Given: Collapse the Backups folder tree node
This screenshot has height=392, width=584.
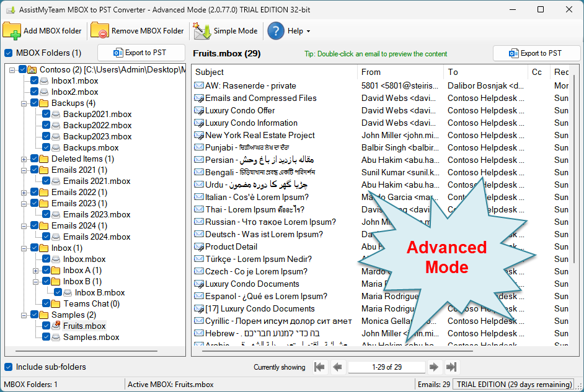Looking at the screenshot, I should point(24,103).
